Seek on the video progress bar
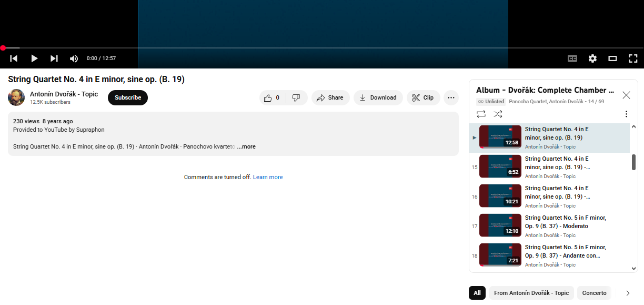644x305 pixels. tap(322, 48)
